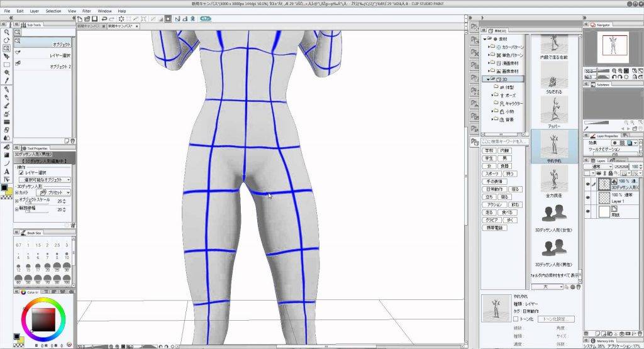The width and height of the screenshot is (644, 349).
Task: Expand the カラーパターン folder
Action: (489, 47)
